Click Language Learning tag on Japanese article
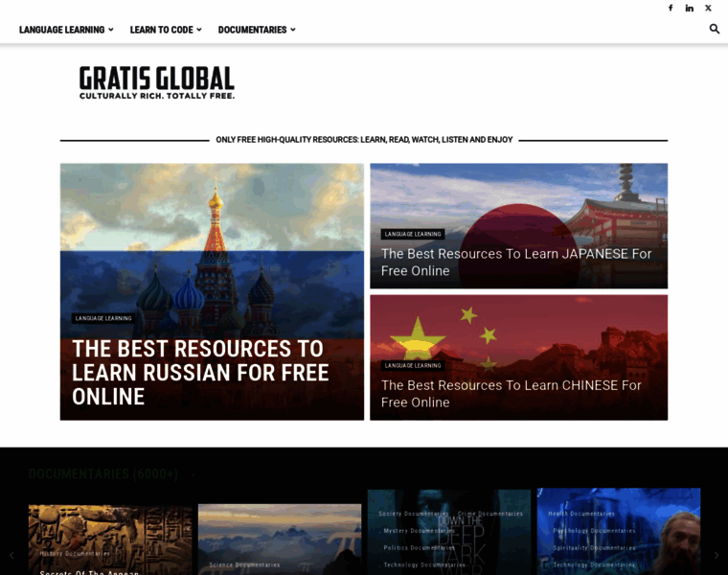Image resolution: width=728 pixels, height=575 pixels. [413, 234]
